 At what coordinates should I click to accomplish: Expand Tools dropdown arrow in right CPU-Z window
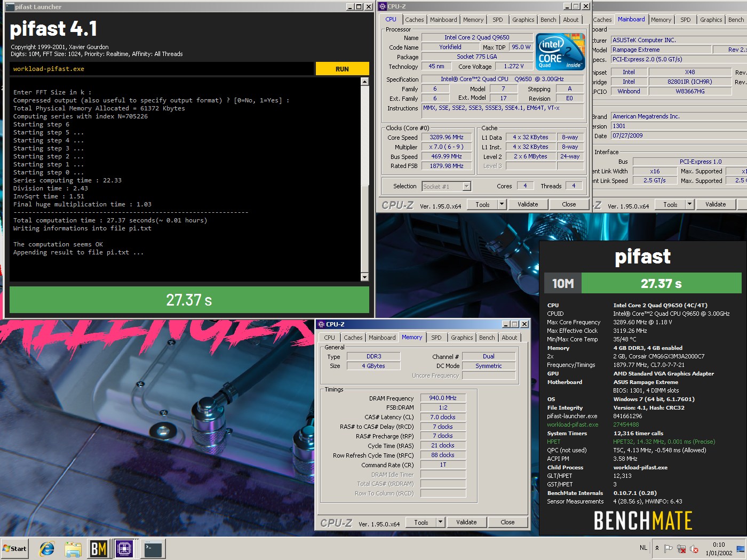tap(689, 204)
